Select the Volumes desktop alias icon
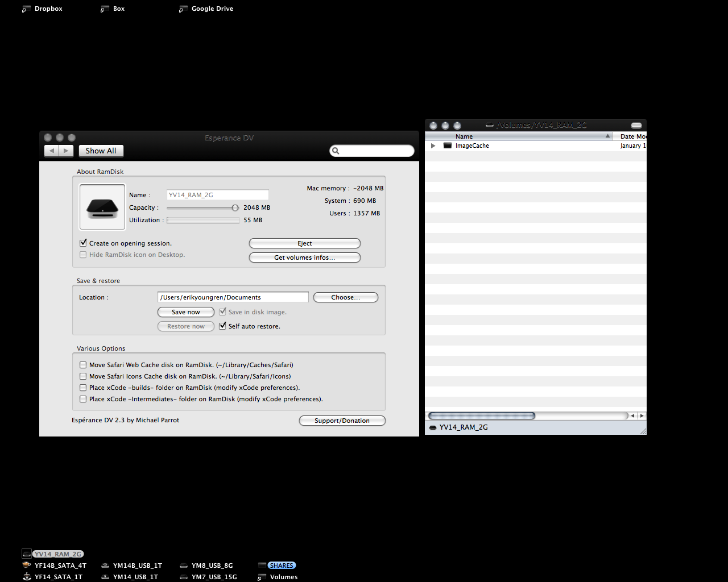Image resolution: width=728 pixels, height=582 pixels. click(x=262, y=577)
